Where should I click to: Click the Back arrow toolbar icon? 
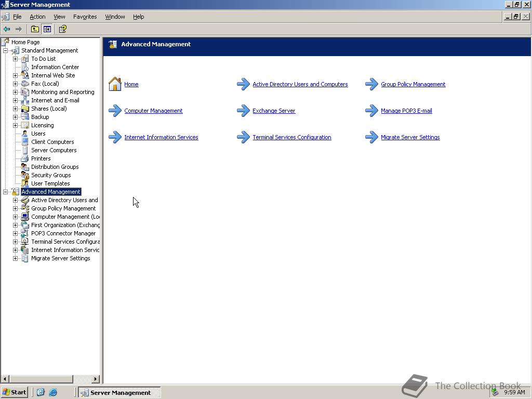[7, 29]
